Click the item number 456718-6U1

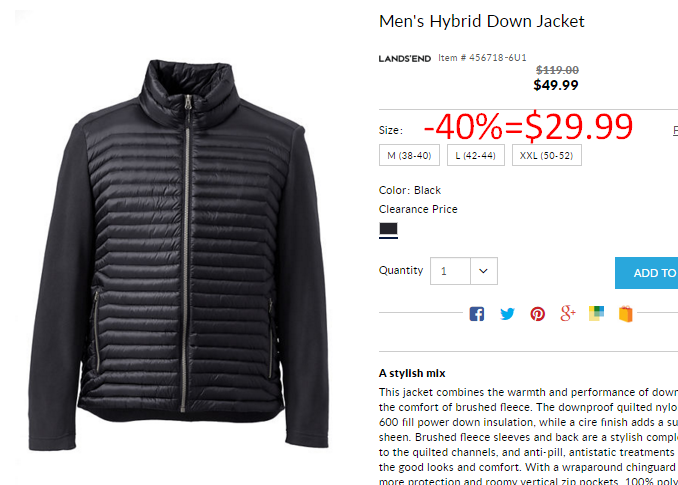(498, 57)
